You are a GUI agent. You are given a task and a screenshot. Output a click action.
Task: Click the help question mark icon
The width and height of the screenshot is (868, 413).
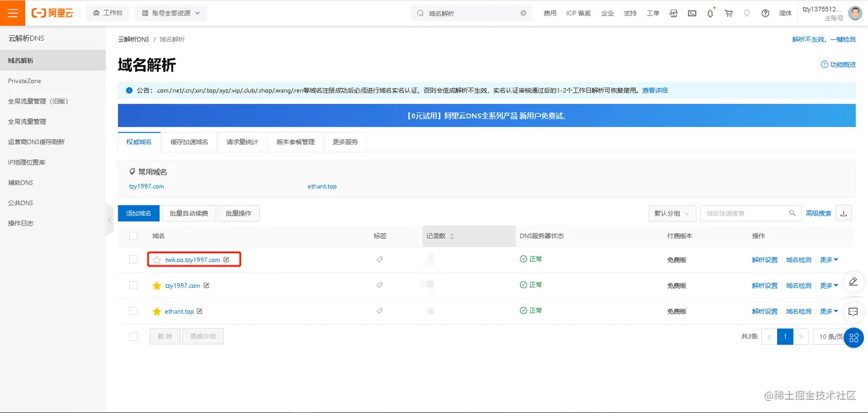click(765, 13)
